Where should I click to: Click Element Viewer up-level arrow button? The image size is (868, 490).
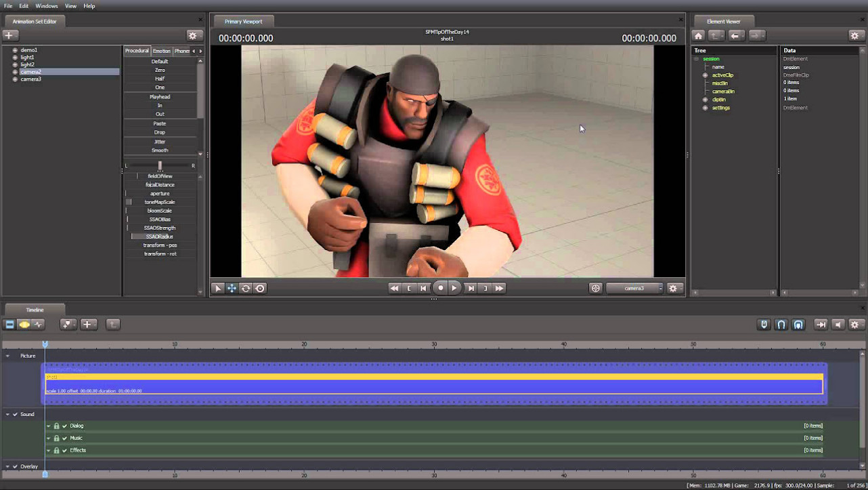click(x=716, y=35)
